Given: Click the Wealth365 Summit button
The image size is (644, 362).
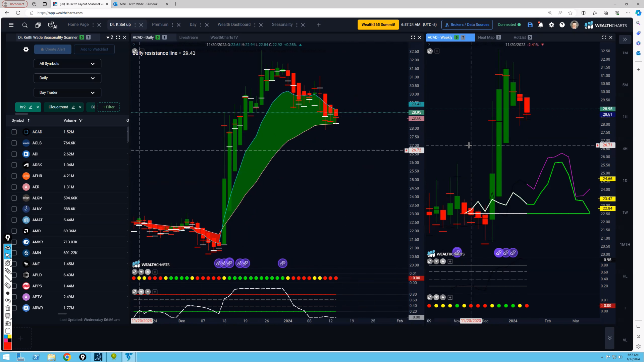Looking at the screenshot, I should click(x=378, y=25).
